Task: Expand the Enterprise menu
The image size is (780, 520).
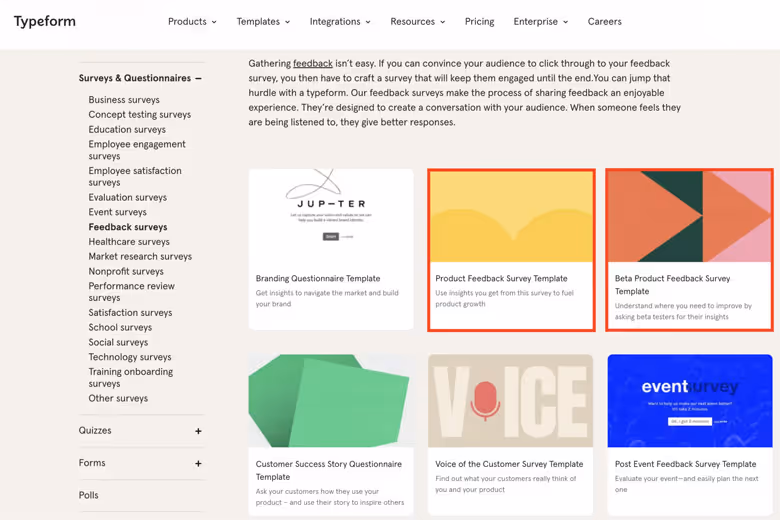Action: (541, 21)
